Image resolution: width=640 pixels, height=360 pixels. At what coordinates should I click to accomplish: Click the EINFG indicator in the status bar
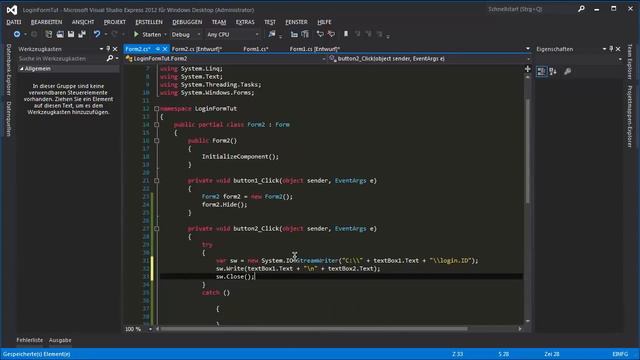620,354
